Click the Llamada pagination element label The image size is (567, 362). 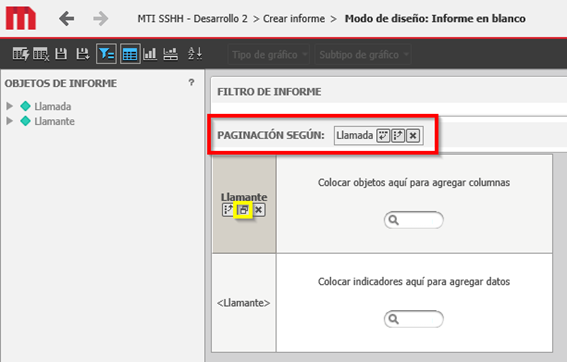click(354, 135)
